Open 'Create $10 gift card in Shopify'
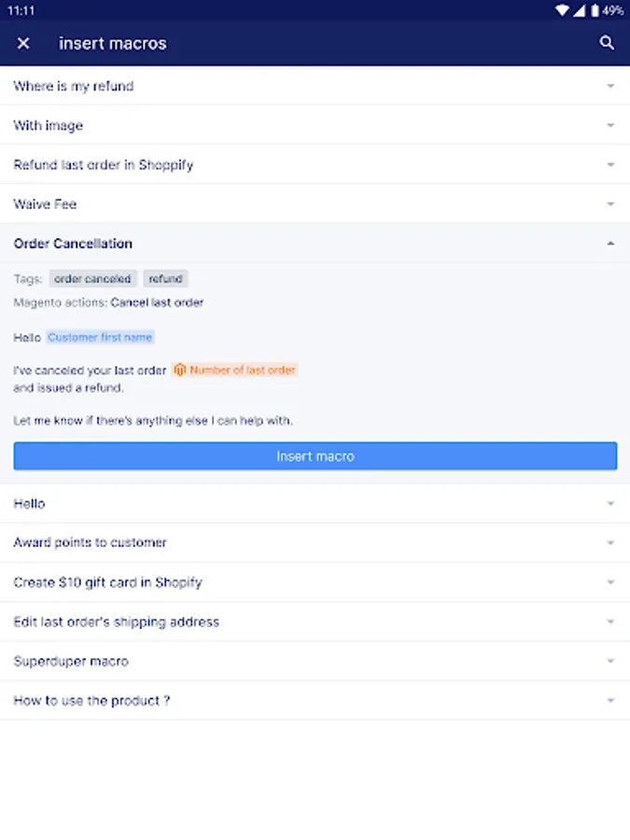 click(315, 582)
